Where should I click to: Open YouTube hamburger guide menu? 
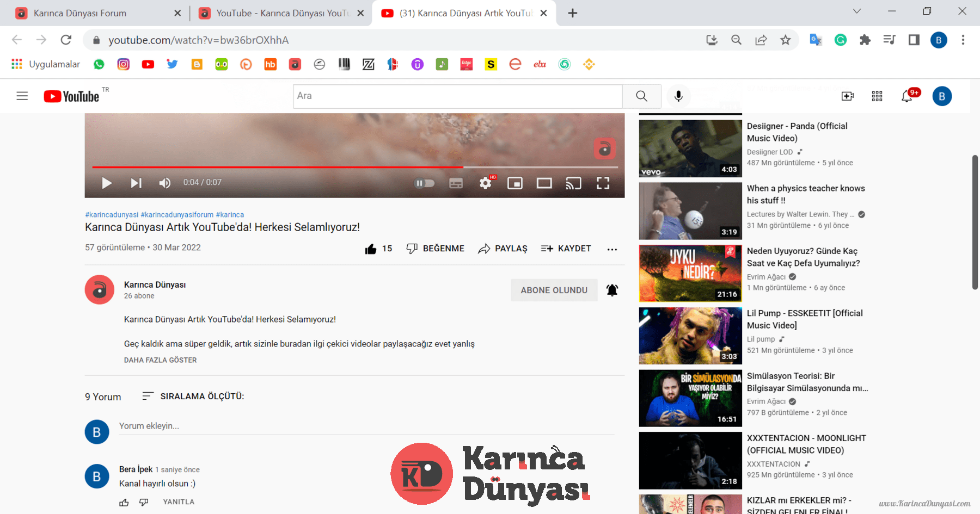click(x=22, y=96)
